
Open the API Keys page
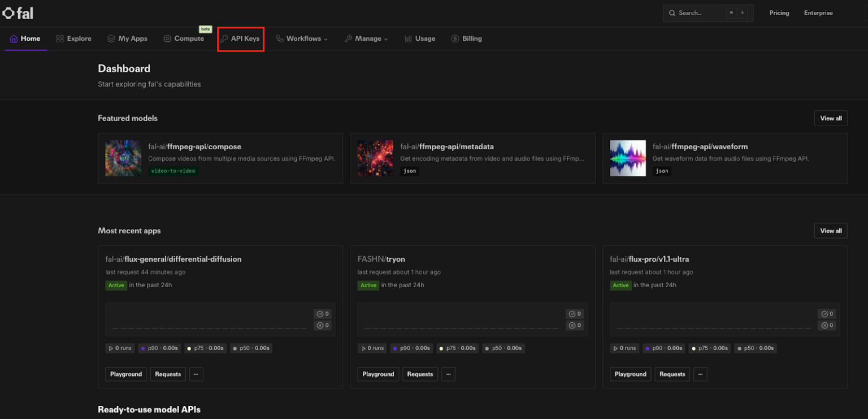[x=240, y=38]
